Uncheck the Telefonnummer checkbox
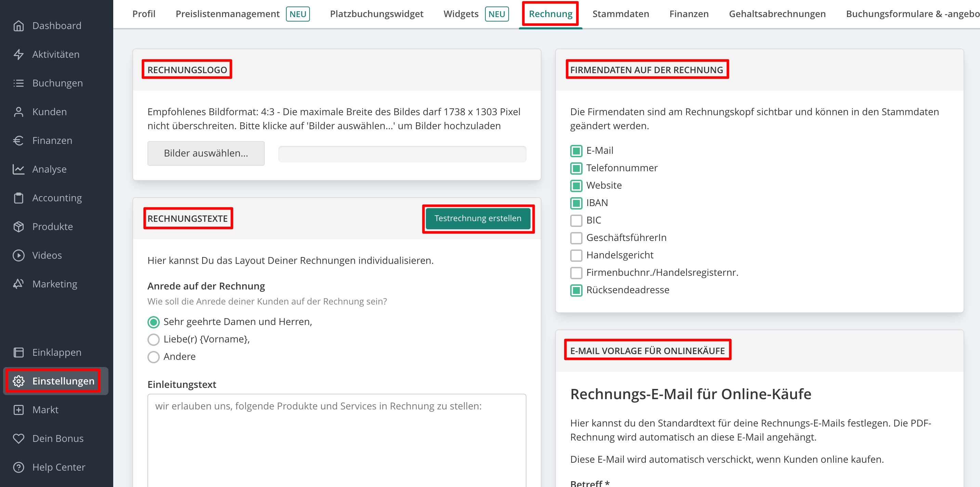The image size is (980, 487). coord(576,168)
